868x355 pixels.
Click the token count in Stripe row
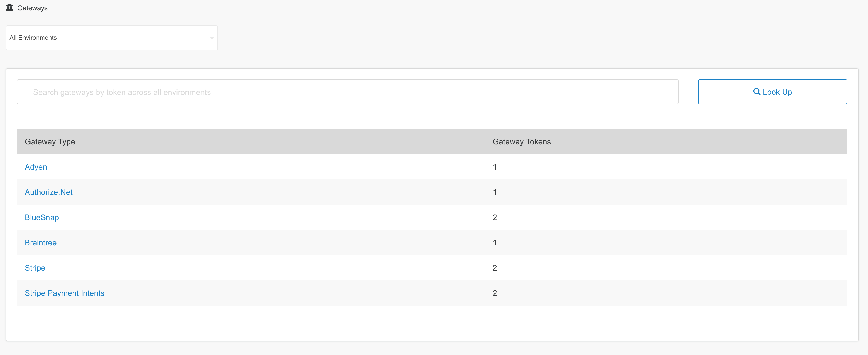[x=495, y=268]
